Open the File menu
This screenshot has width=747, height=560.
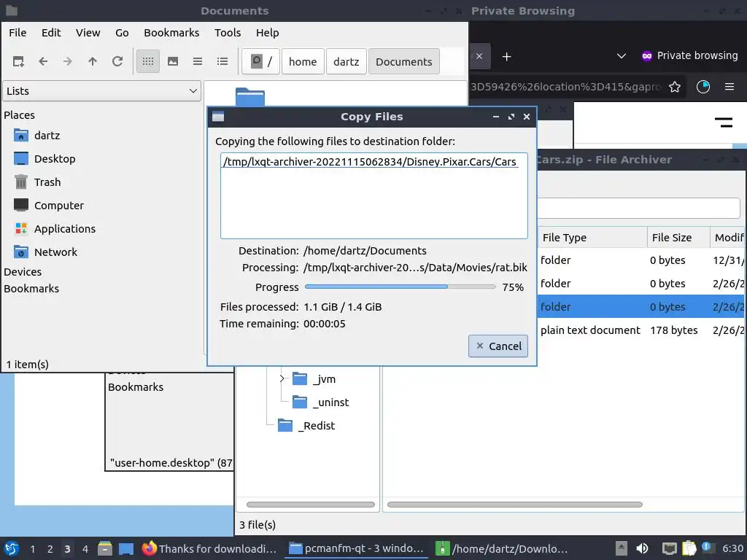(18, 33)
